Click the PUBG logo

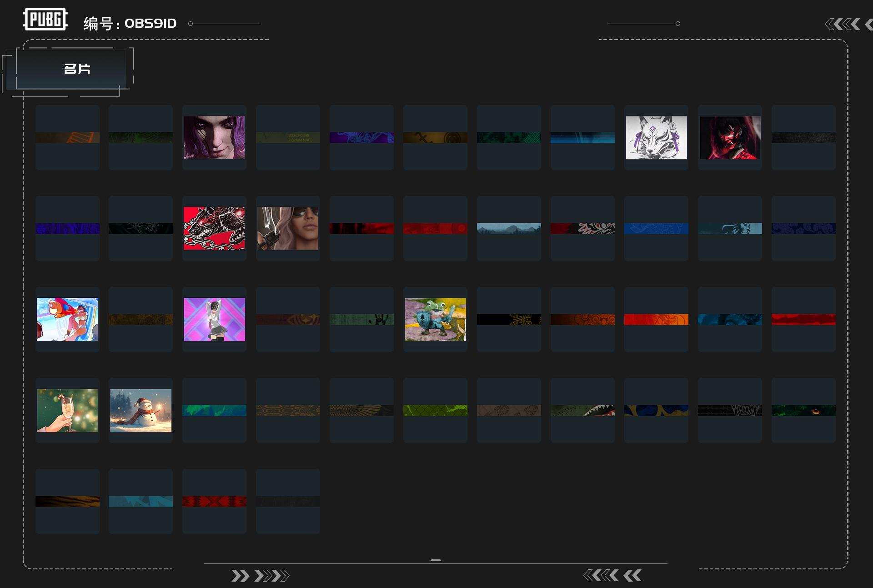tap(45, 20)
